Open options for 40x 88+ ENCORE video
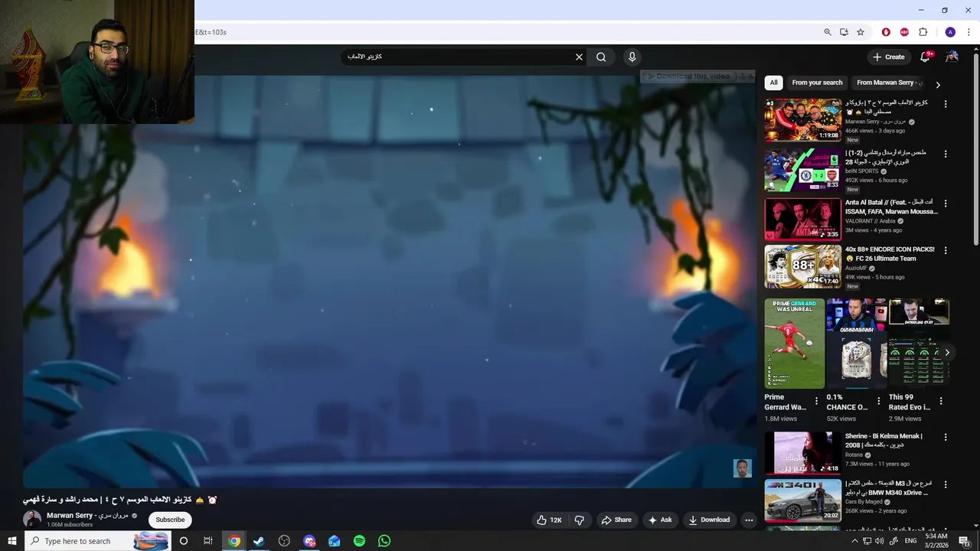The width and height of the screenshot is (980, 551). (946, 250)
